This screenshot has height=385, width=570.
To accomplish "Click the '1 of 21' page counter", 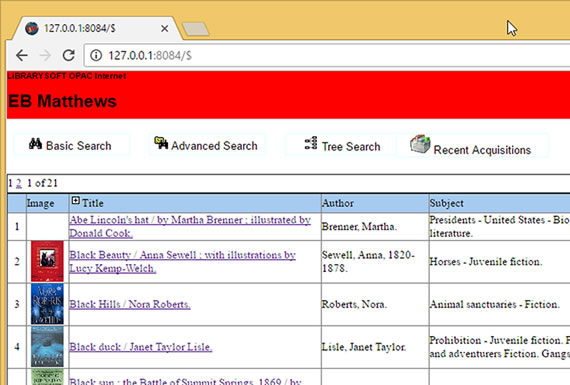I will point(43,183).
